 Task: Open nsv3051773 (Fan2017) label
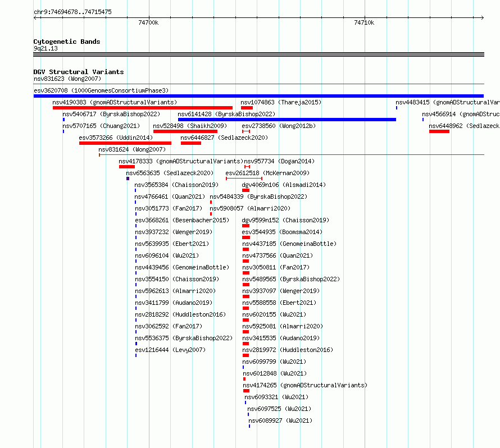tap(169, 208)
